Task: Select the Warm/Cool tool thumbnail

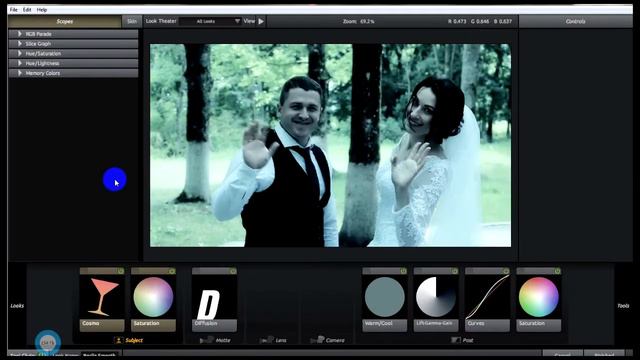Action: click(x=384, y=297)
